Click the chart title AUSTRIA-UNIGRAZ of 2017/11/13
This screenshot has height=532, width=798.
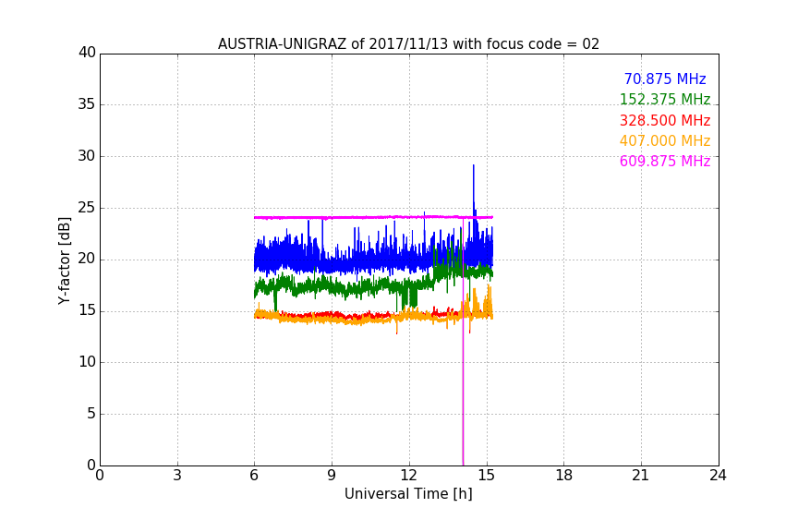(408, 43)
